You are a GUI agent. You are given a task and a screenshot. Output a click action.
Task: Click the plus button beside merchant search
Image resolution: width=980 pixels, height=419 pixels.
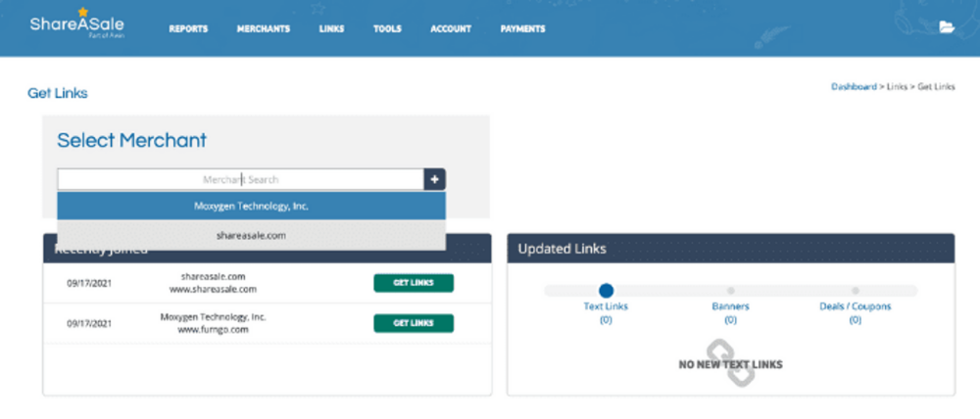pyautogui.click(x=434, y=179)
